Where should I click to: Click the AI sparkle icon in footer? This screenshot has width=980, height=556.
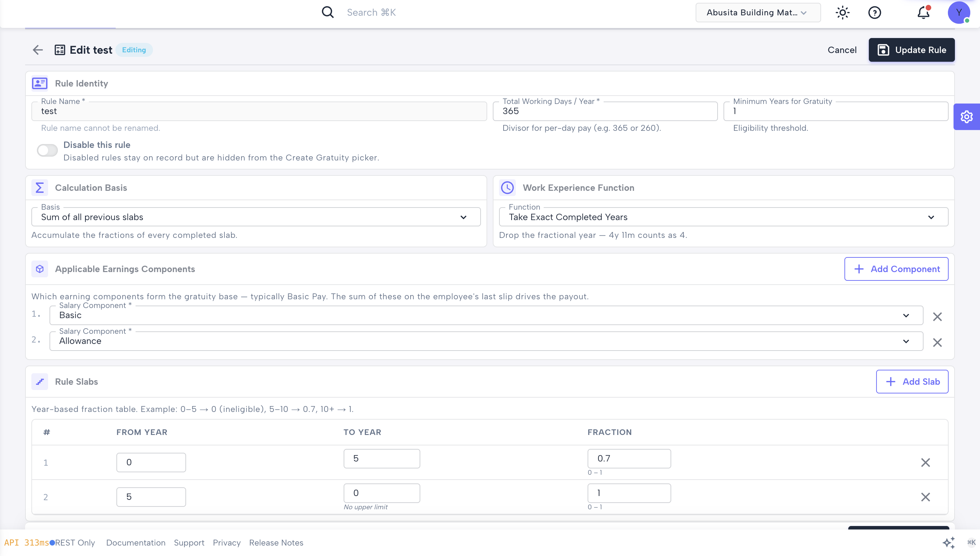948,542
